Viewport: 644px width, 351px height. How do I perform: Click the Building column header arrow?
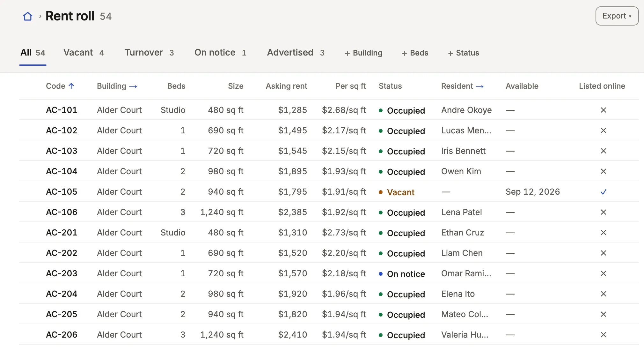click(133, 86)
